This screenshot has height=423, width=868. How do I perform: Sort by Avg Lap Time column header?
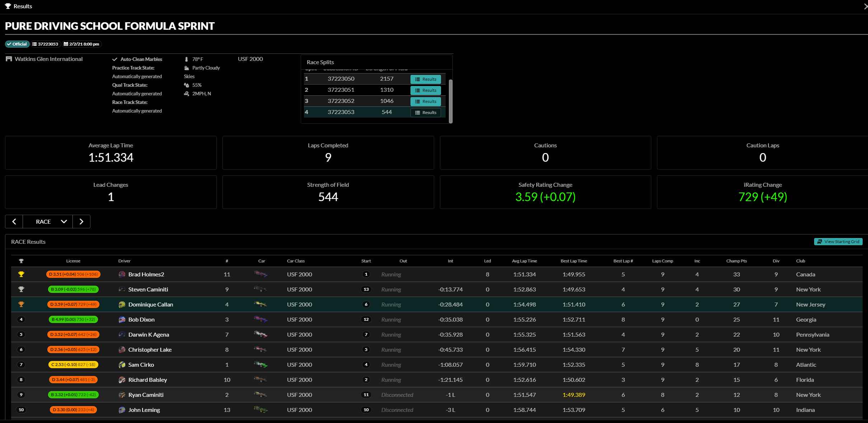coord(524,261)
